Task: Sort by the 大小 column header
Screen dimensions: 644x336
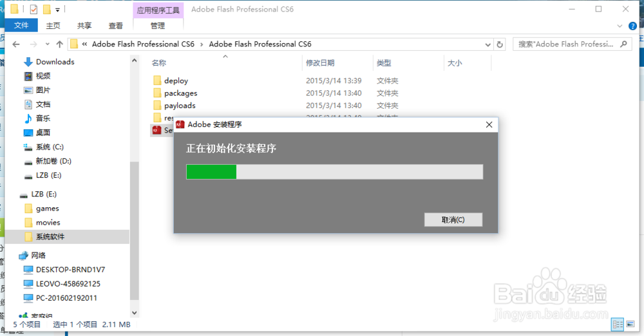Action: 455,63
